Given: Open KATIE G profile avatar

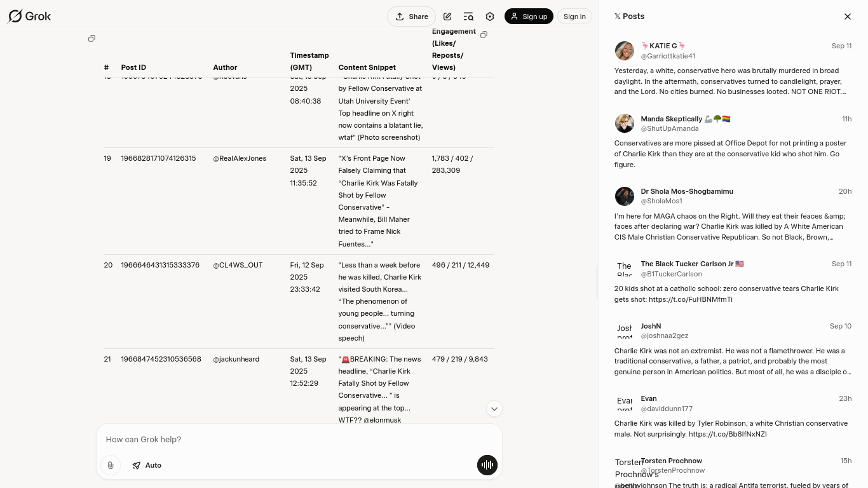Looking at the screenshot, I should 625,51.
